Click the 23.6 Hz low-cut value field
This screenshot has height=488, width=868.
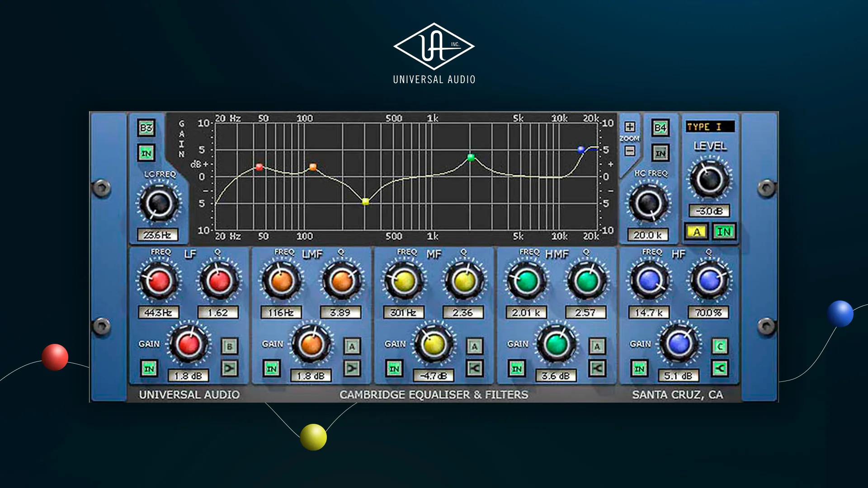(x=157, y=235)
